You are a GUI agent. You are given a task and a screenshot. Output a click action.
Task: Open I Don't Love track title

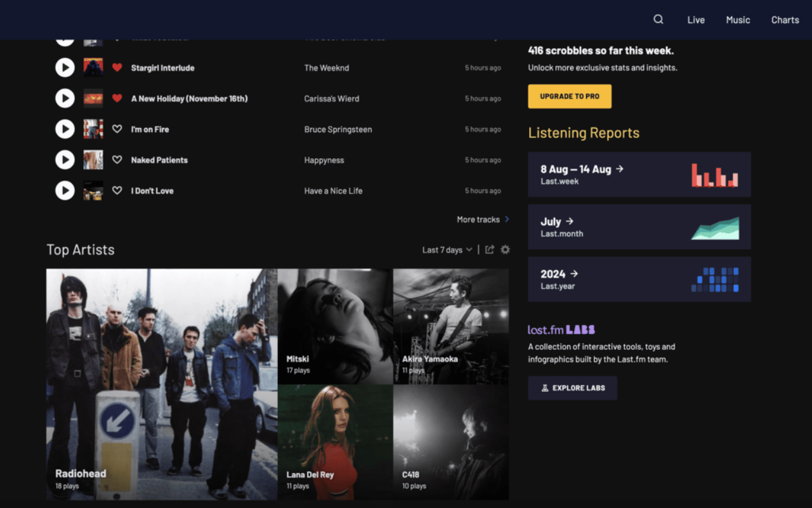[x=152, y=190]
